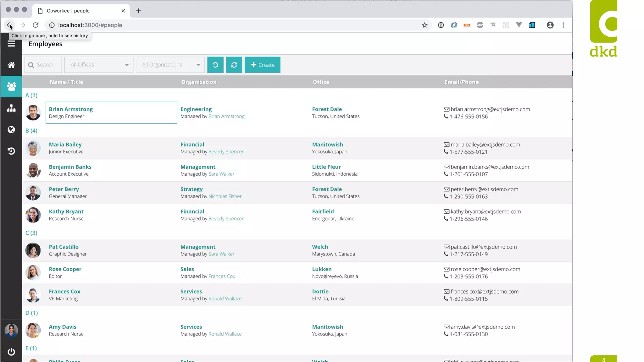This screenshot has height=362, width=644.
Task: Open the globe offices sidebar icon
Action: 11,130
